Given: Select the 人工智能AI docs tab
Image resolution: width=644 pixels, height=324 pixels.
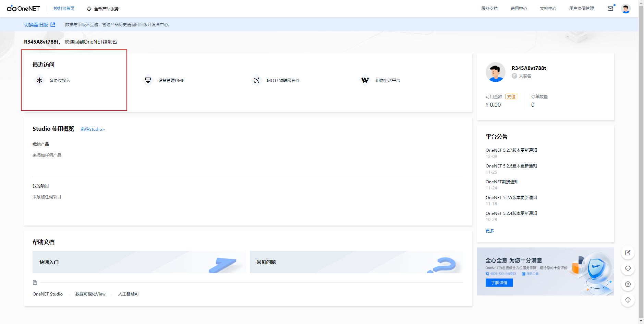Looking at the screenshot, I should coord(129,294).
